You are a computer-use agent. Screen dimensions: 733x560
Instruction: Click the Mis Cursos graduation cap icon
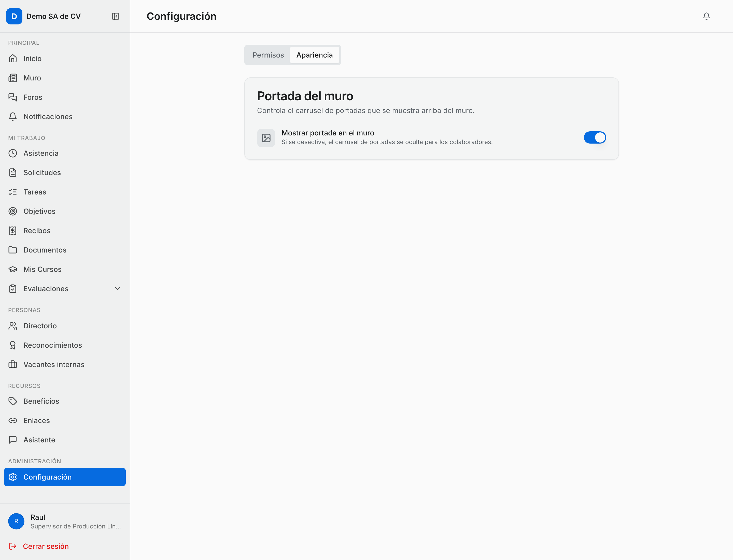click(13, 269)
